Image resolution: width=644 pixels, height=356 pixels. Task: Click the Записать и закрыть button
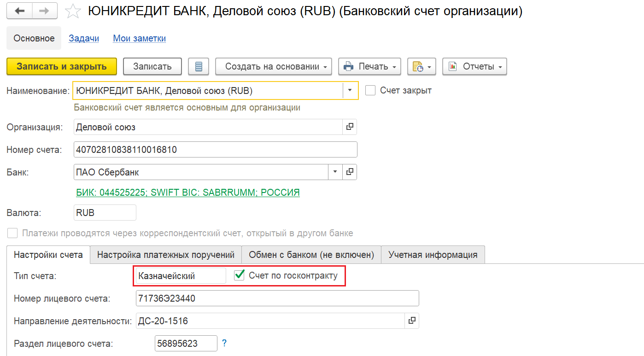(x=62, y=66)
